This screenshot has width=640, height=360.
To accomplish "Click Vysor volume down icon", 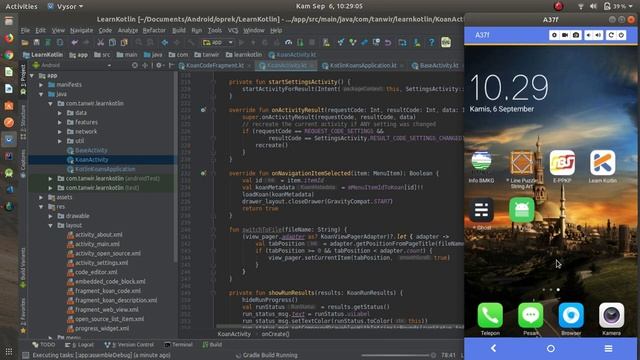I will pos(589,36).
